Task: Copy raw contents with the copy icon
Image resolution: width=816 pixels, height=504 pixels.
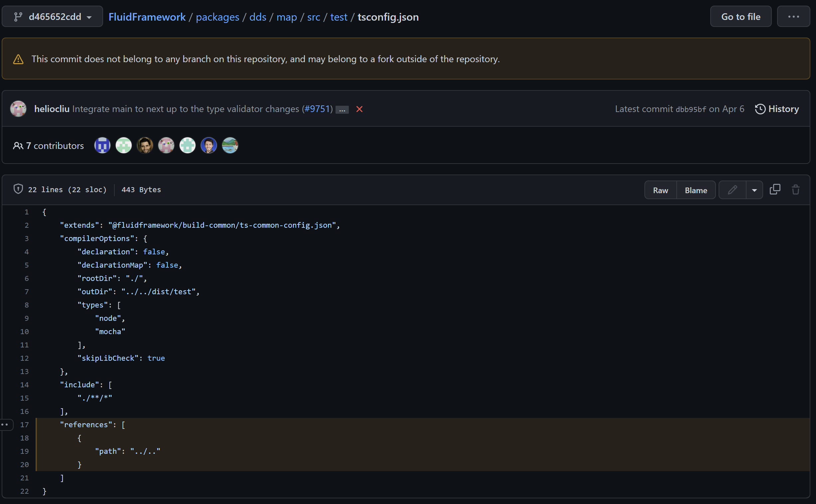Action: (x=775, y=190)
